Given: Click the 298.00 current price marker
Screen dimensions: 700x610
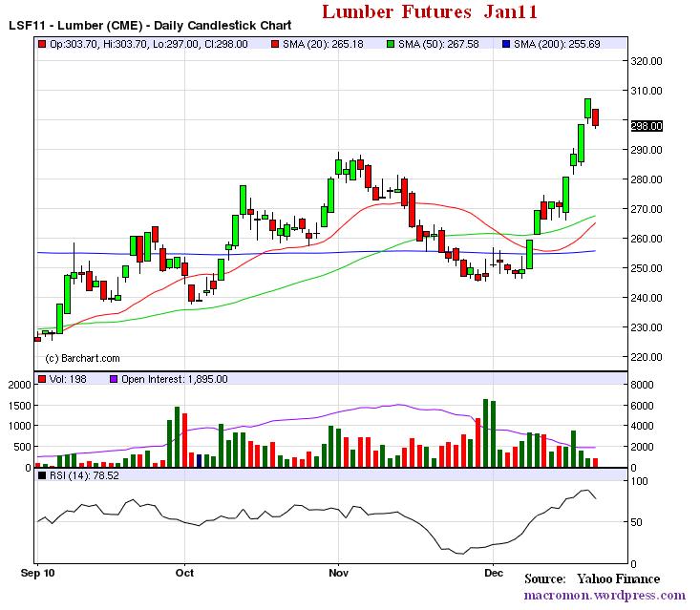Looking at the screenshot, I should click(x=647, y=125).
